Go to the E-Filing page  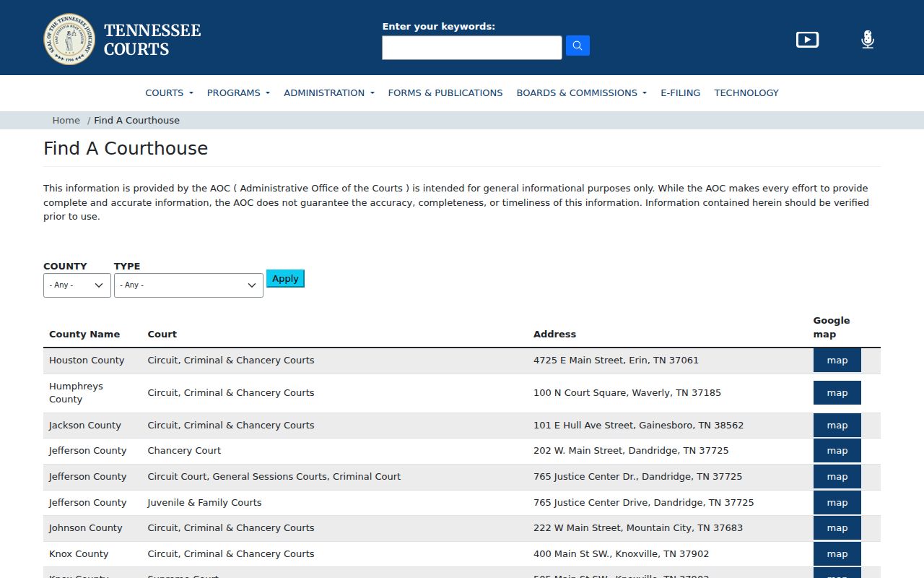click(681, 92)
